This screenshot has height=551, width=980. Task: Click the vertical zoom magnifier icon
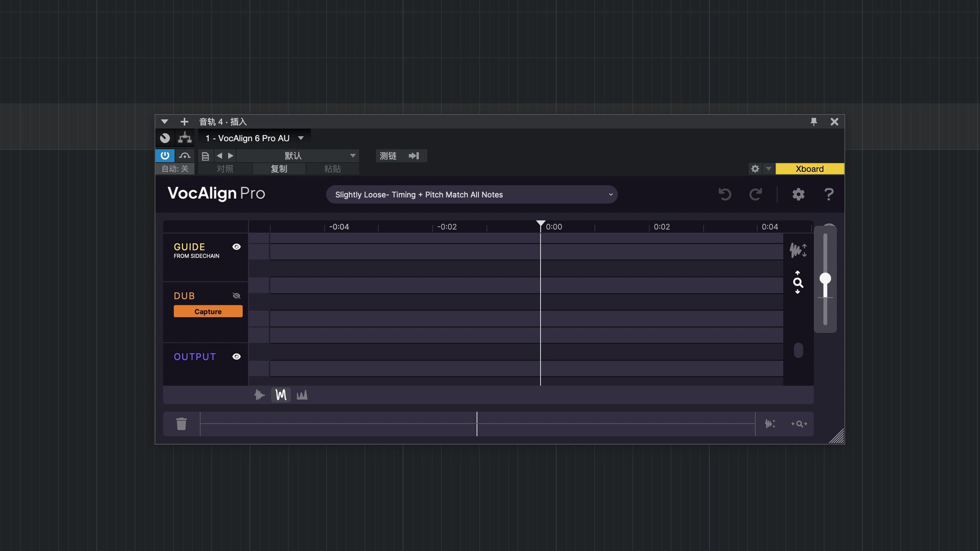[x=798, y=283]
